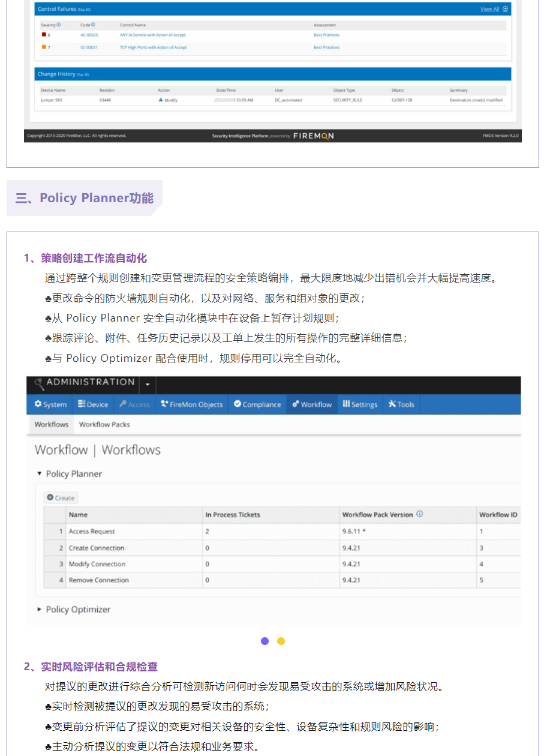Click 'Destination zone(s) modified' summary text

[476, 100]
